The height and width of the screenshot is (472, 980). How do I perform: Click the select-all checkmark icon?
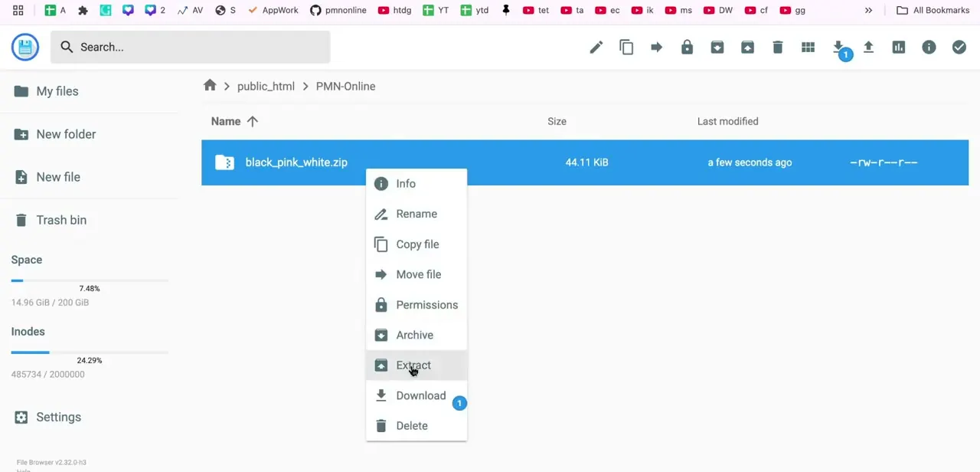959,48
